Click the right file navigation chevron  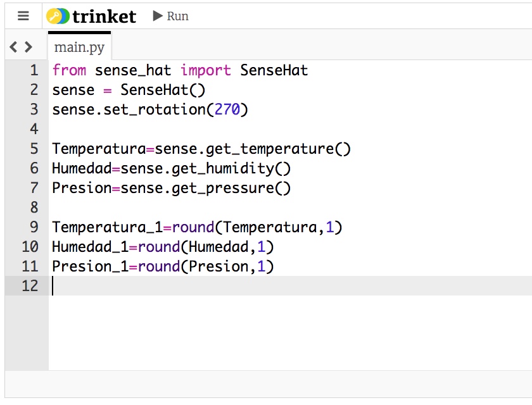coord(28,47)
